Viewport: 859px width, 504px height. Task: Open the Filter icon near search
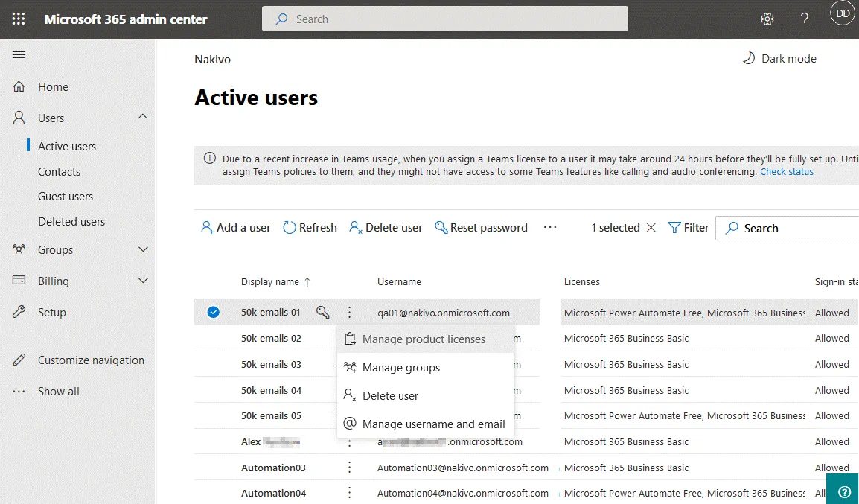tap(673, 227)
